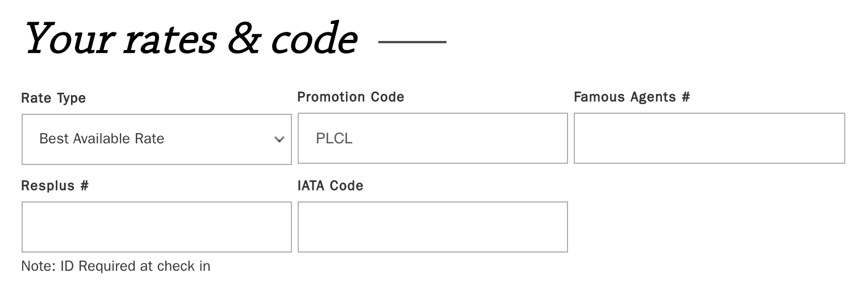Select the Resplus # text box

[156, 227]
